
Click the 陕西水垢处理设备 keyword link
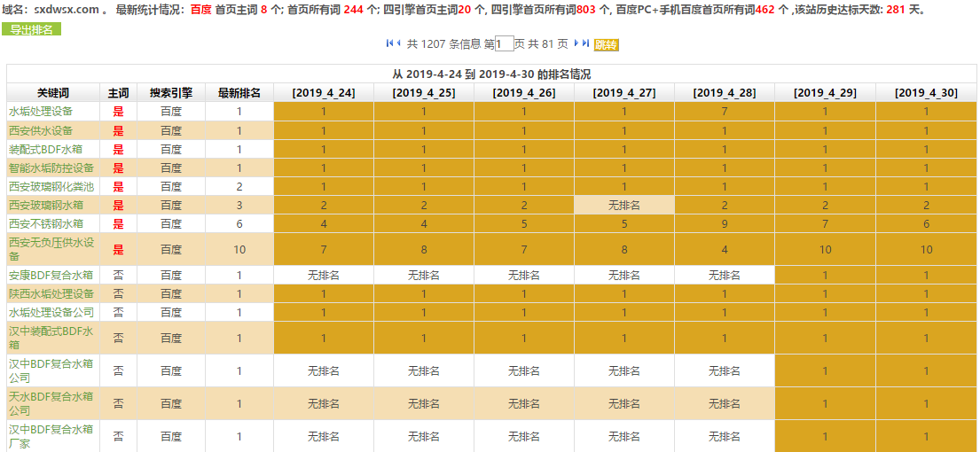[51, 293]
